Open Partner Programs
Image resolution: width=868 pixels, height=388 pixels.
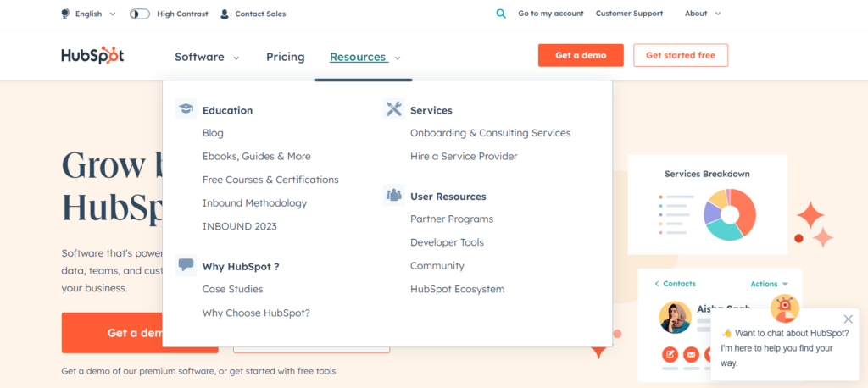(x=452, y=219)
